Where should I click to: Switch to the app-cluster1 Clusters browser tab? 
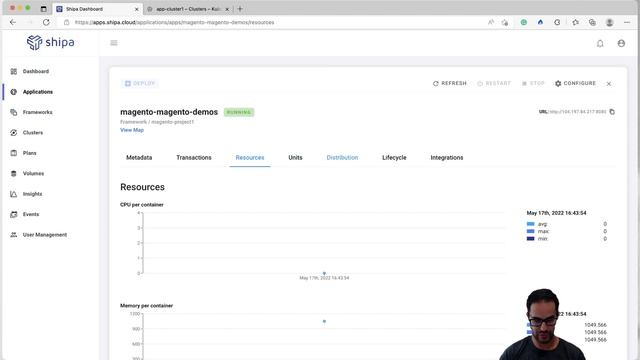pyautogui.click(x=187, y=9)
